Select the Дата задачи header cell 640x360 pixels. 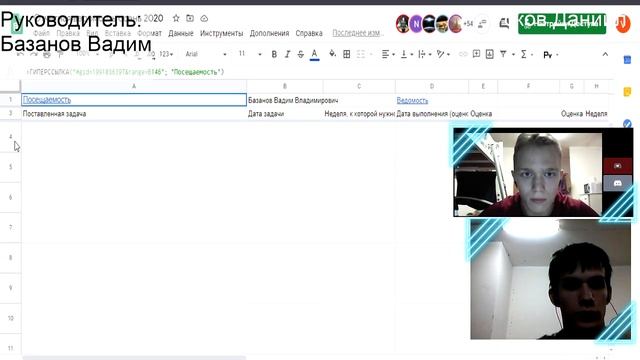(x=285, y=114)
